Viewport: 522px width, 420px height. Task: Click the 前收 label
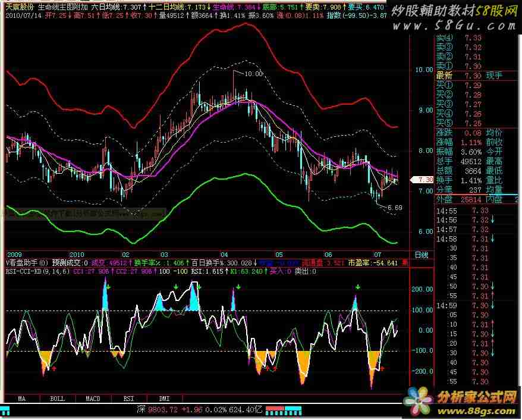tap(494, 142)
